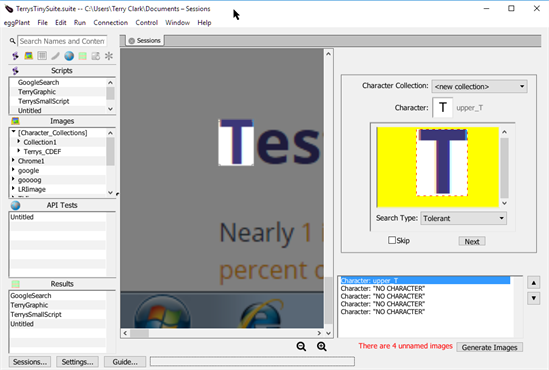
Task: Click the Guide... button
Action: 125,362
